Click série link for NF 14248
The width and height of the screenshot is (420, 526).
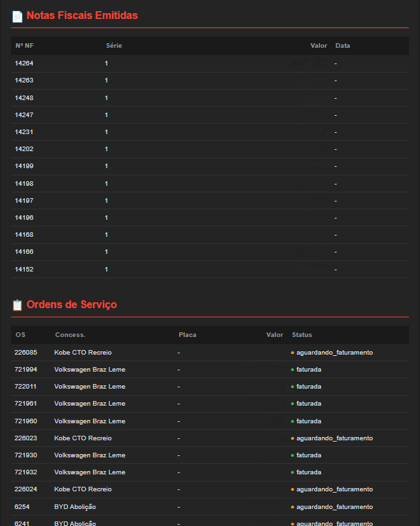[106, 98]
